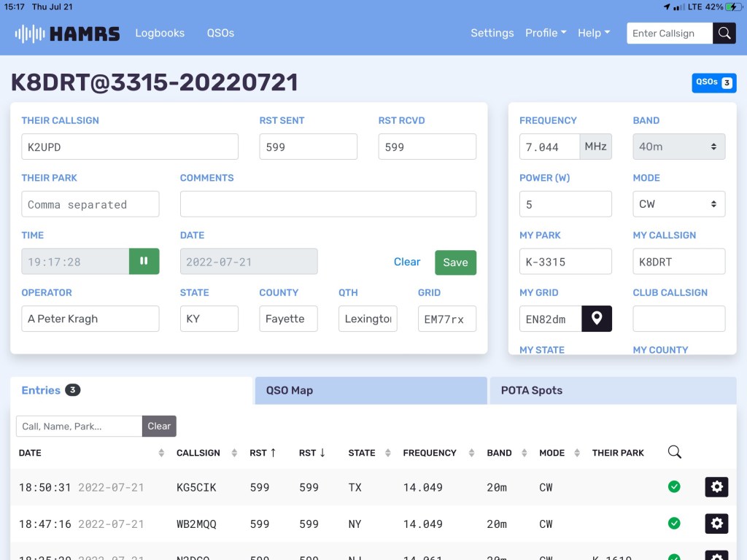The width and height of the screenshot is (747, 560).
Task: Pause the running time clock
Action: click(x=144, y=262)
